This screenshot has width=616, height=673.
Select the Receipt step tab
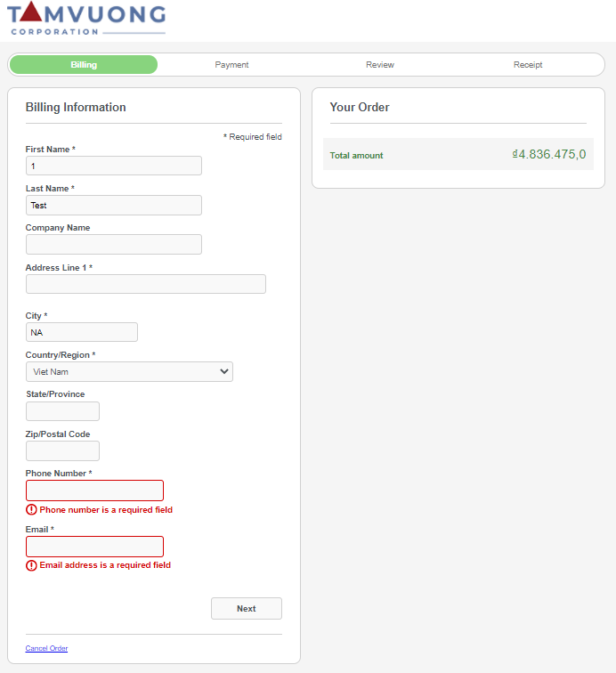point(527,65)
